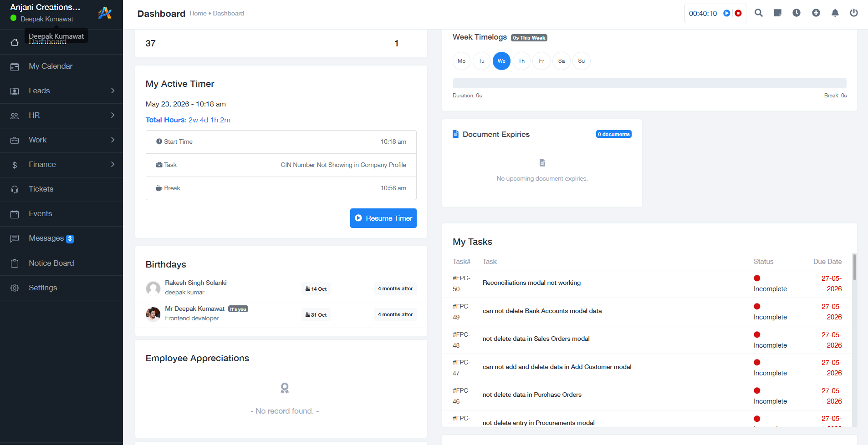Click the Anjani Creations company name dropdown
Screen dimensions: 868x445
coord(45,7)
